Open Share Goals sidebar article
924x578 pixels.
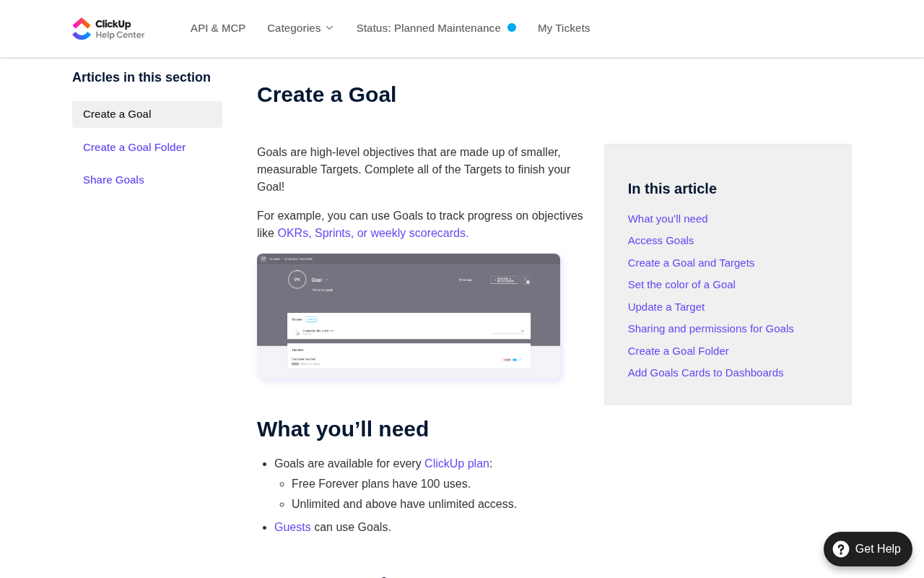113,180
